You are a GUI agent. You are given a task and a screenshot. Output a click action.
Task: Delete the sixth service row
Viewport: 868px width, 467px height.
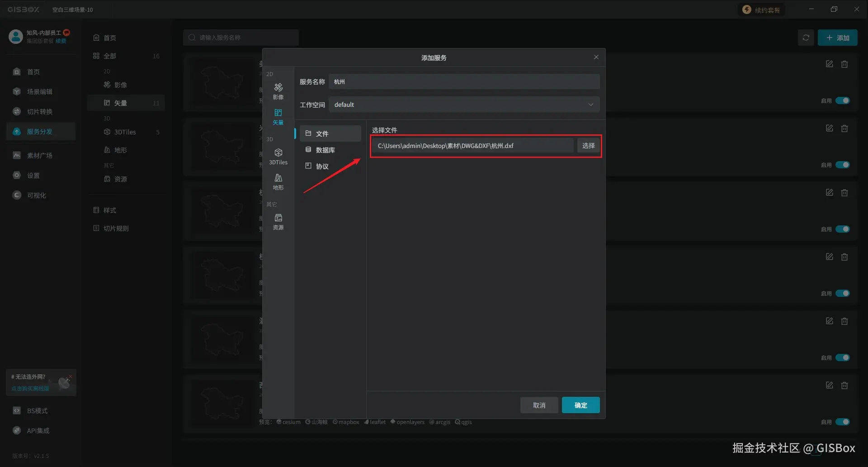pyautogui.click(x=844, y=386)
